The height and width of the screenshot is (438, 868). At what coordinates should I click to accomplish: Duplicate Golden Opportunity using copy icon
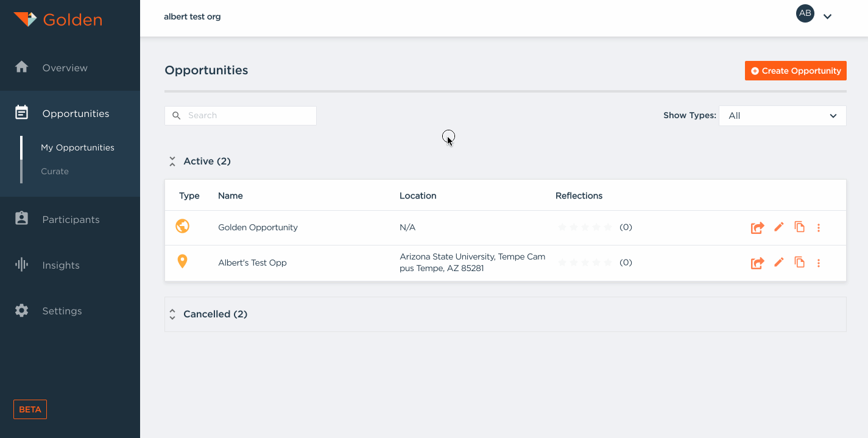click(x=799, y=227)
